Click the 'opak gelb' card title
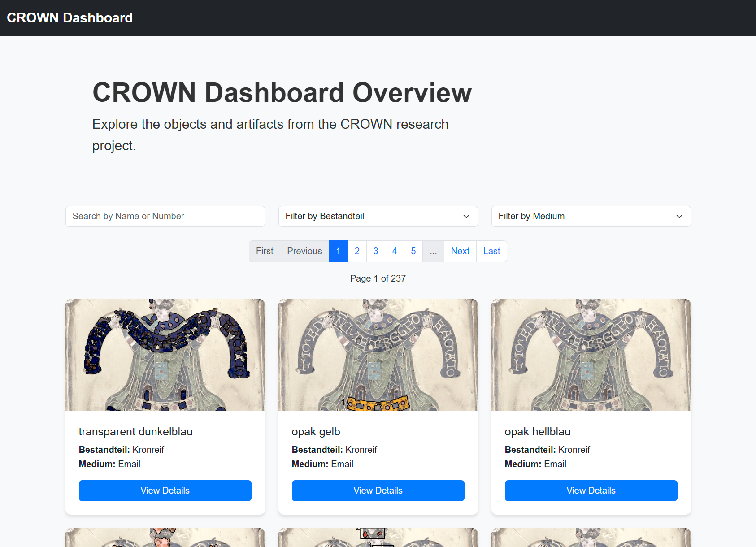The image size is (756, 547). click(316, 432)
